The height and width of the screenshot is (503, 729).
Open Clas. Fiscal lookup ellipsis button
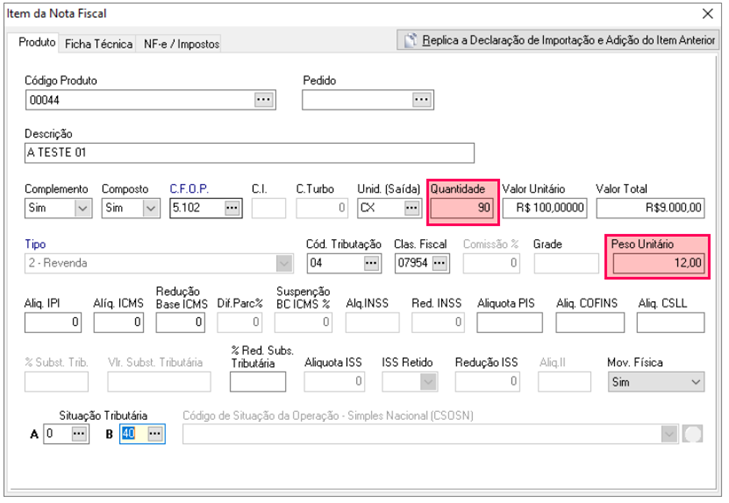click(439, 263)
